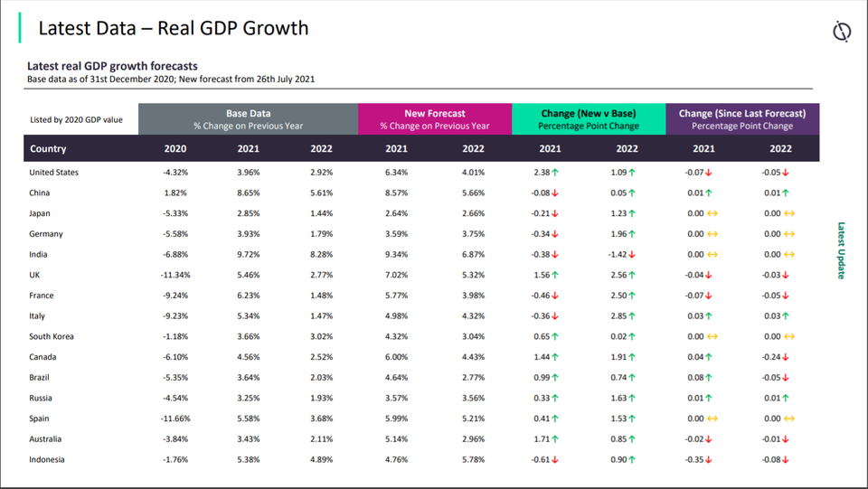Click the yellow sideways arrow in Japan's 2021 last-forecast change

712,213
